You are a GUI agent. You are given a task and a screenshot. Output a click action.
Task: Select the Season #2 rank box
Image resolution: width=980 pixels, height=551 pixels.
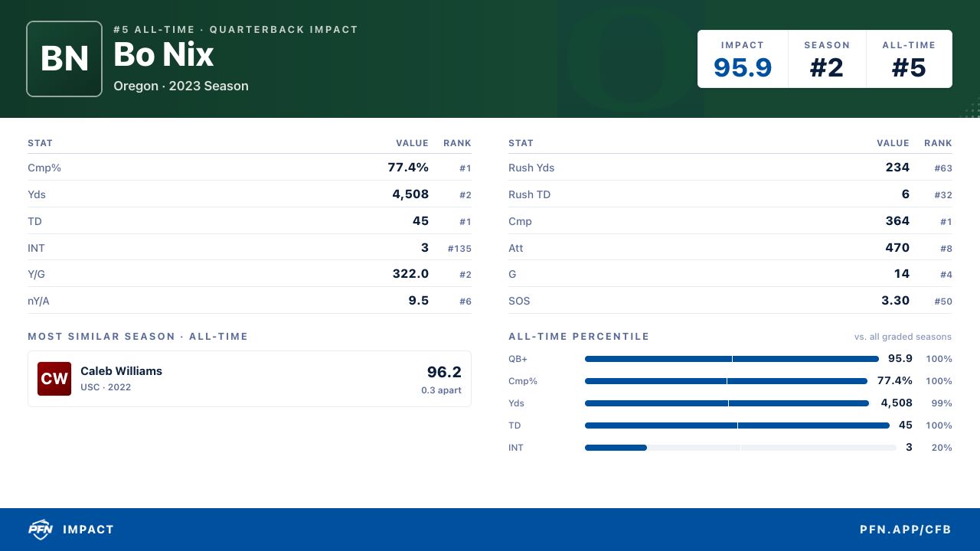[x=827, y=60]
